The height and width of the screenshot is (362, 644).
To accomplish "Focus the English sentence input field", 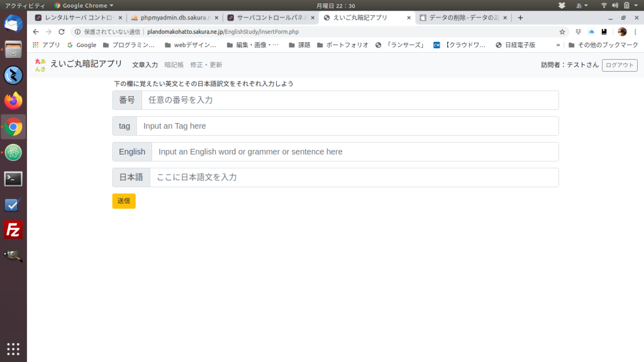I will point(355,152).
